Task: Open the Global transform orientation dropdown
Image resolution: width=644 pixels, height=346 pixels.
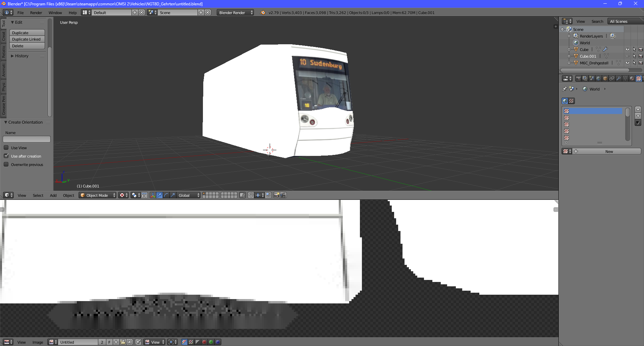Action: tap(188, 195)
